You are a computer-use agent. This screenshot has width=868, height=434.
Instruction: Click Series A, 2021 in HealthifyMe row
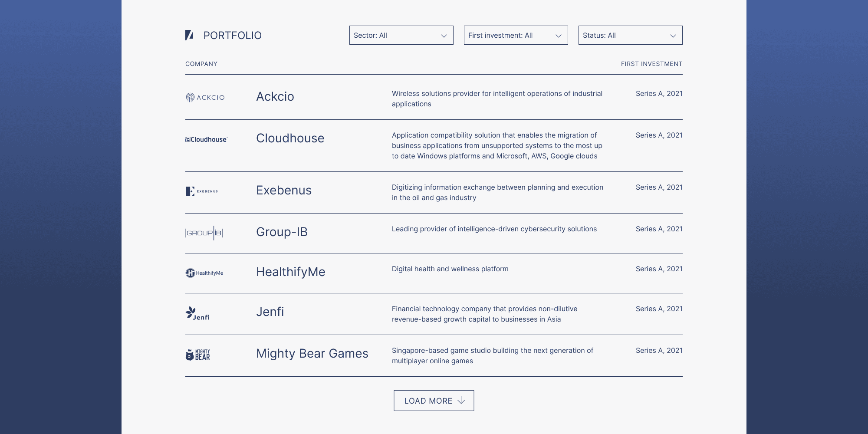click(x=659, y=269)
